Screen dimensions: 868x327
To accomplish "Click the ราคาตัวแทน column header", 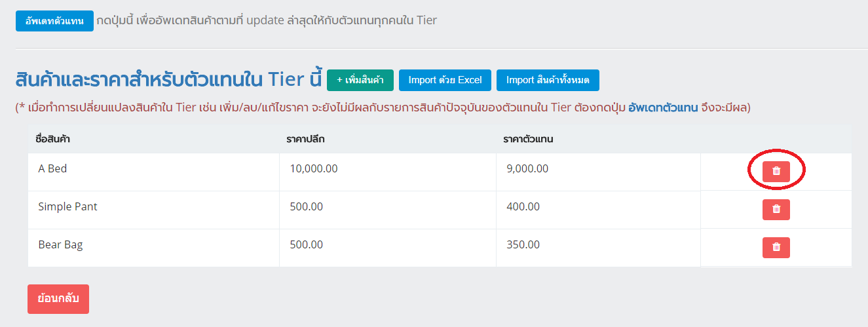I will coord(529,139).
